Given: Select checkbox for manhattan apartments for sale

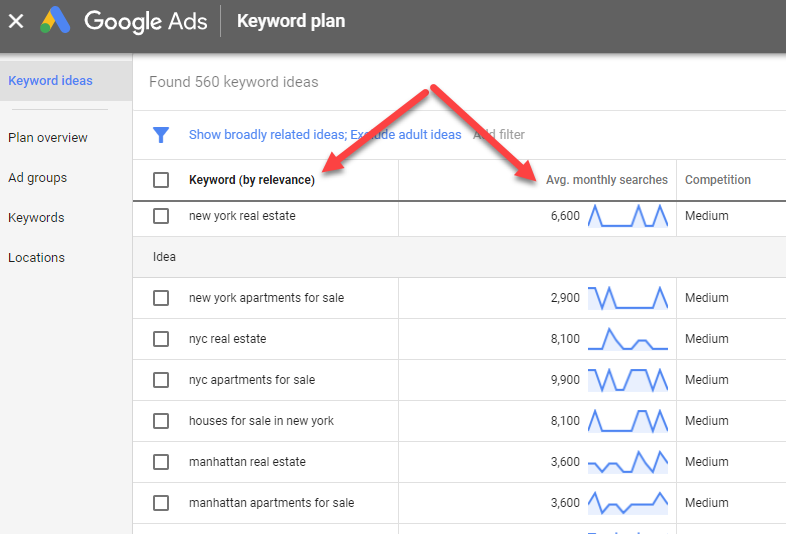Looking at the screenshot, I should click(161, 503).
